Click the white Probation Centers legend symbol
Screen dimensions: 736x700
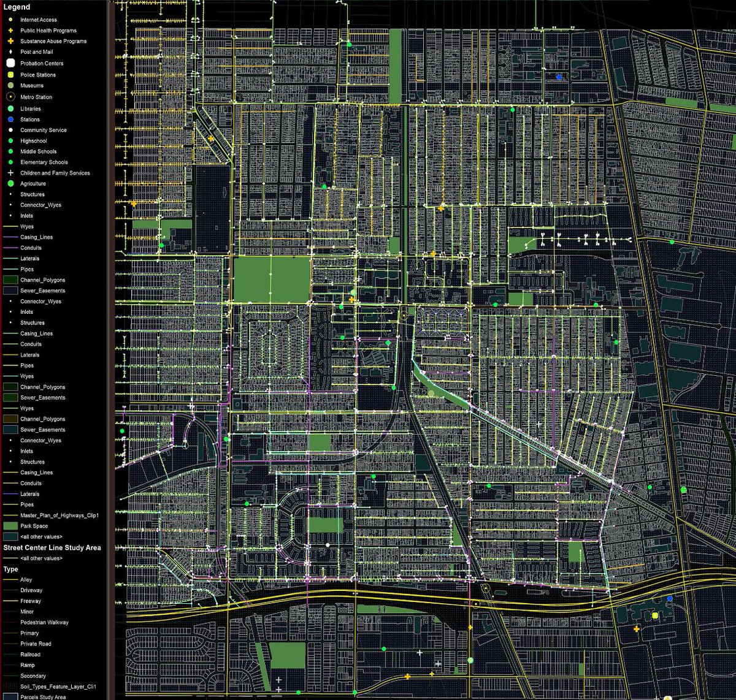pyautogui.click(x=10, y=63)
